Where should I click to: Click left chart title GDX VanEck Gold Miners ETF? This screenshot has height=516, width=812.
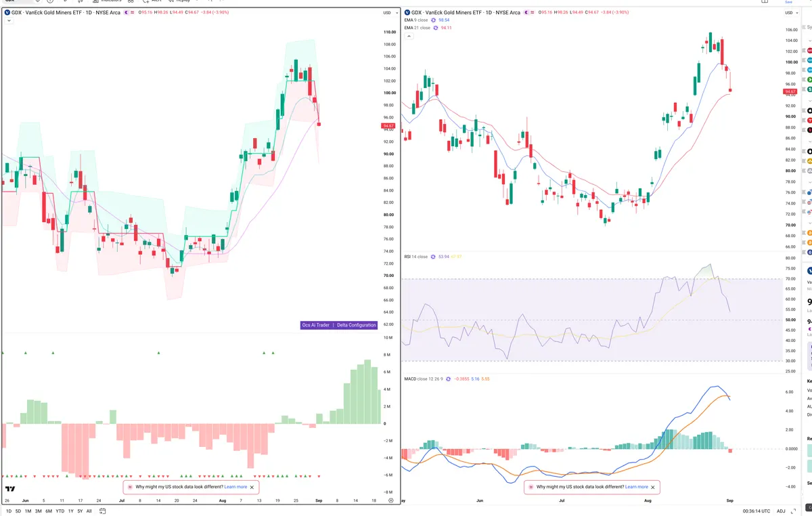tap(66, 12)
